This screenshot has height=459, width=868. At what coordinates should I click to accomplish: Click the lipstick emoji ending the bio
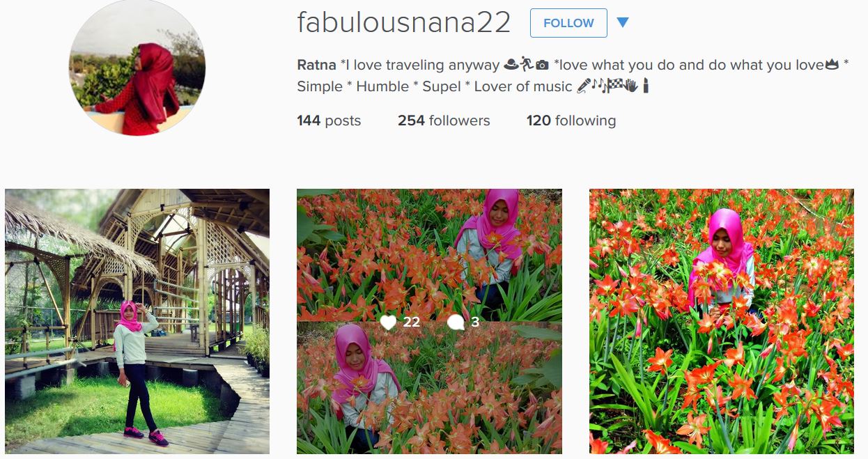point(646,86)
